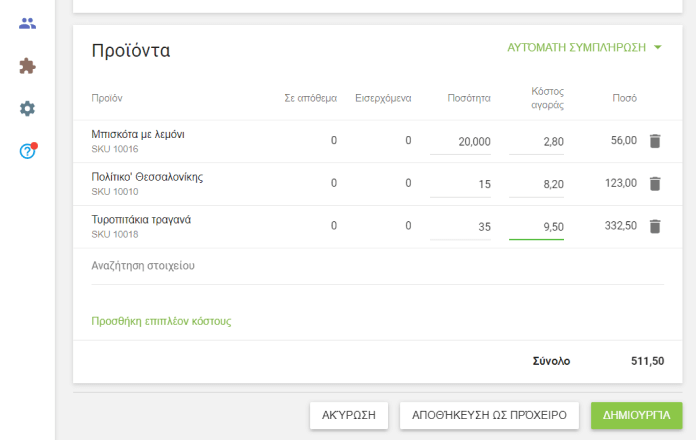
Task: Edit purchase cost field showing 8,20
Action: (x=537, y=185)
